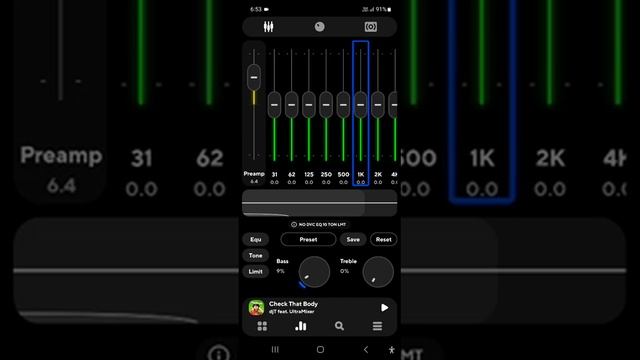
Task: Open the reverb surround tab icon
Action: (371, 27)
